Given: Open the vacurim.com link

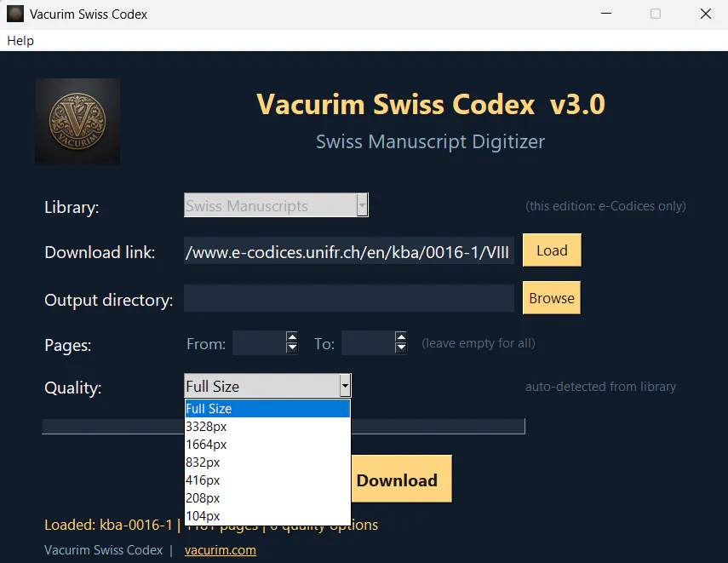Looking at the screenshot, I should pos(220,550).
